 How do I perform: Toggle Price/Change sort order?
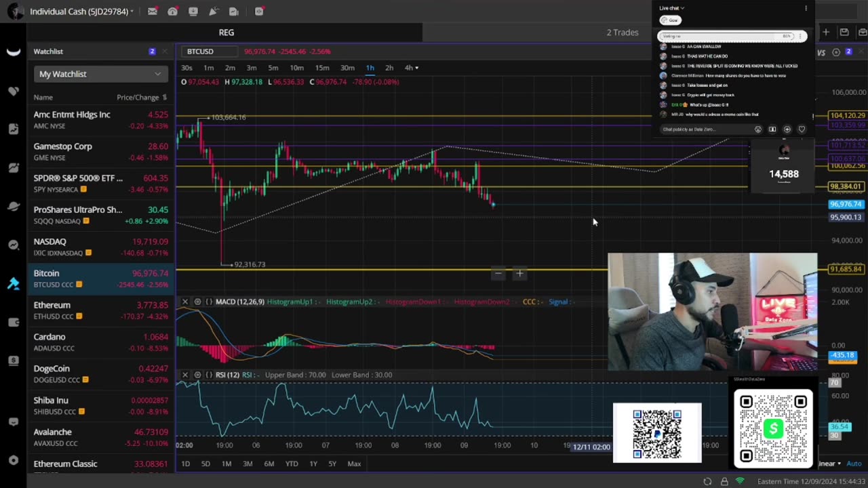pos(142,98)
